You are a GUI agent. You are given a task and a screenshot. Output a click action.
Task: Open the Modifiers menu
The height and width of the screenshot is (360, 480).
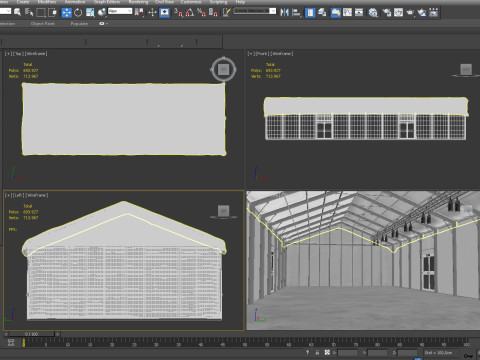(47, 2)
